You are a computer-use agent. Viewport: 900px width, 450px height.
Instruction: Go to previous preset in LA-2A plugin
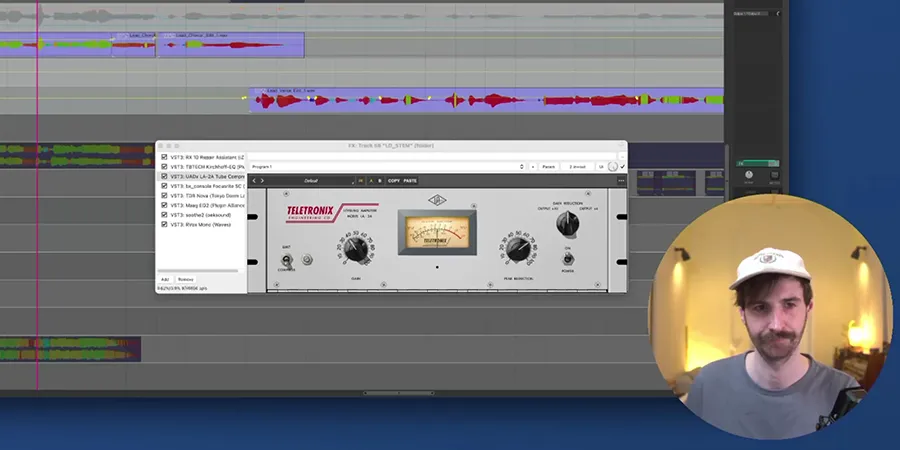click(254, 181)
